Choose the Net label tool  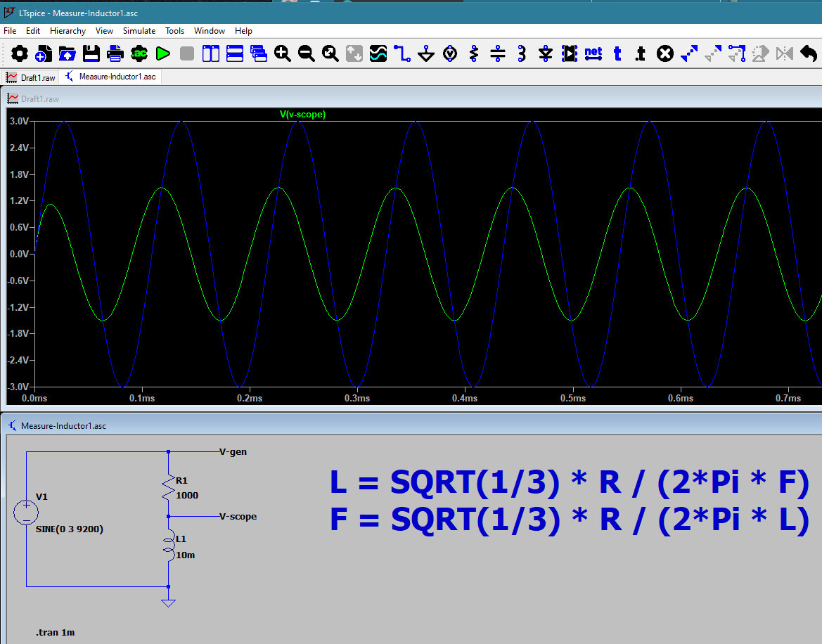[x=593, y=53]
